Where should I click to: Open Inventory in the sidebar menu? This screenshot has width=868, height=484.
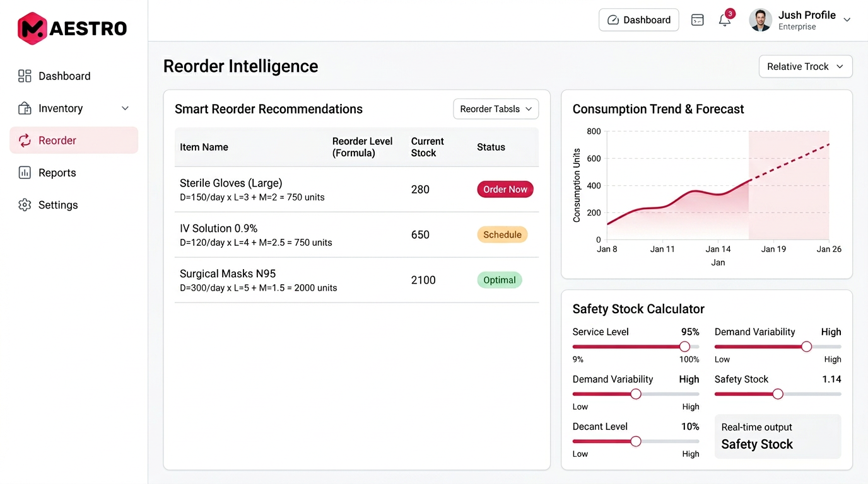[74, 108]
